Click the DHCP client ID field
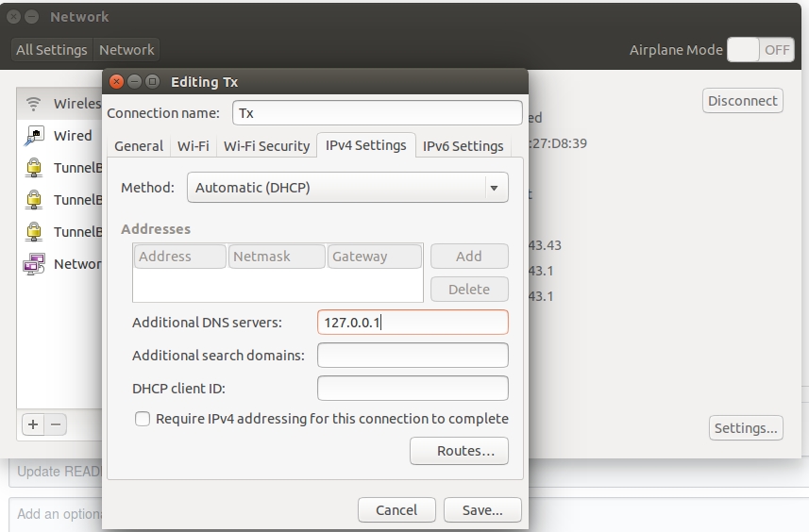809x532 pixels. pos(413,389)
